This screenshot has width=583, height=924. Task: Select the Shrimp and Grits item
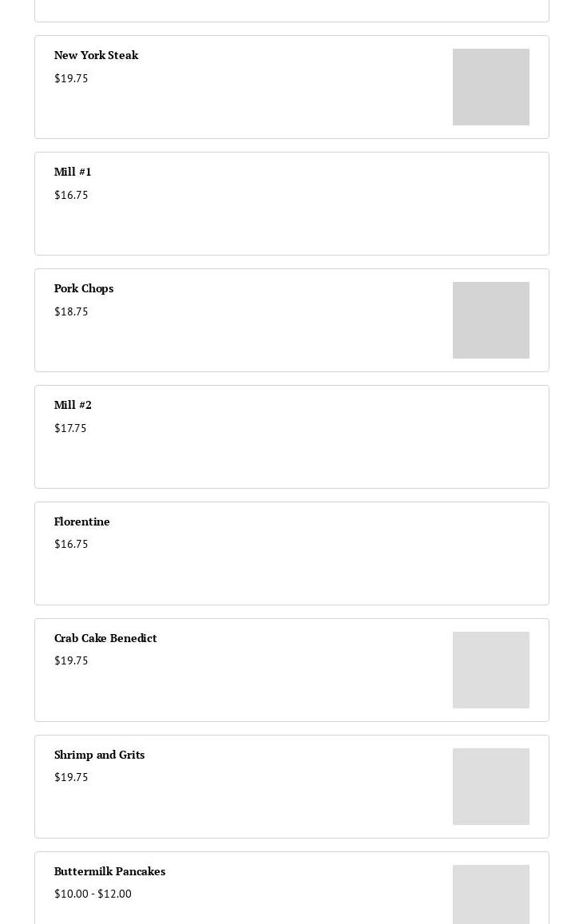click(x=291, y=787)
